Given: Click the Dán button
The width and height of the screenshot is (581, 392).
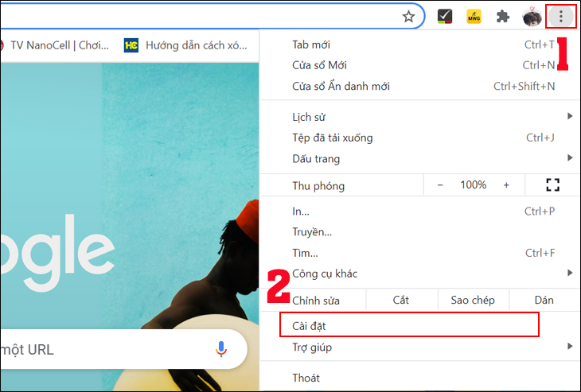Looking at the screenshot, I should [x=544, y=300].
